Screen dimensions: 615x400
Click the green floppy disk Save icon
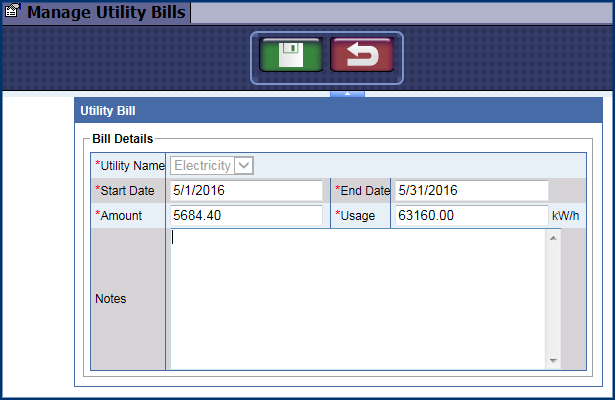pos(291,57)
